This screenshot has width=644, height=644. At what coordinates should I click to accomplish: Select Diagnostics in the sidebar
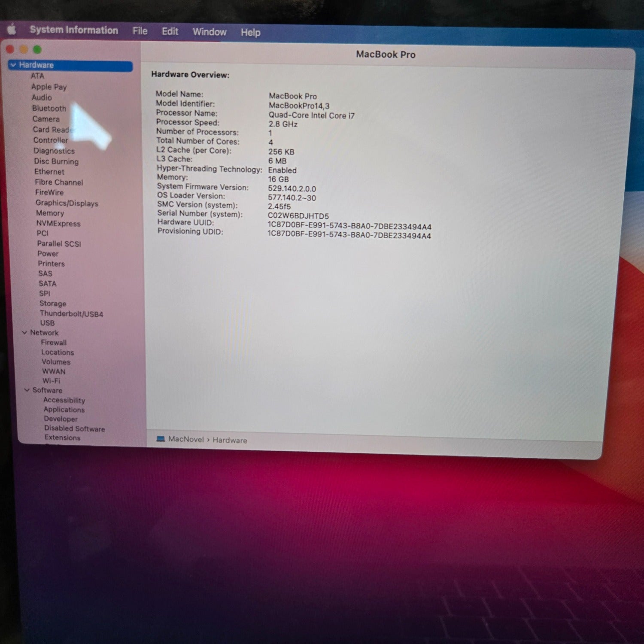point(54,151)
